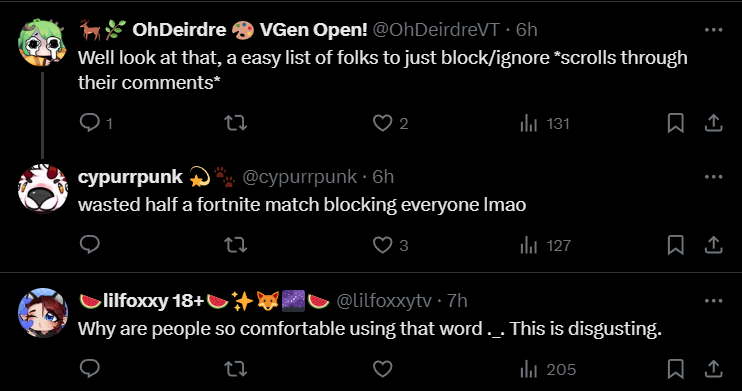Open more options on lilfoxxy's tweet
This screenshot has height=391, width=742.
(x=713, y=301)
